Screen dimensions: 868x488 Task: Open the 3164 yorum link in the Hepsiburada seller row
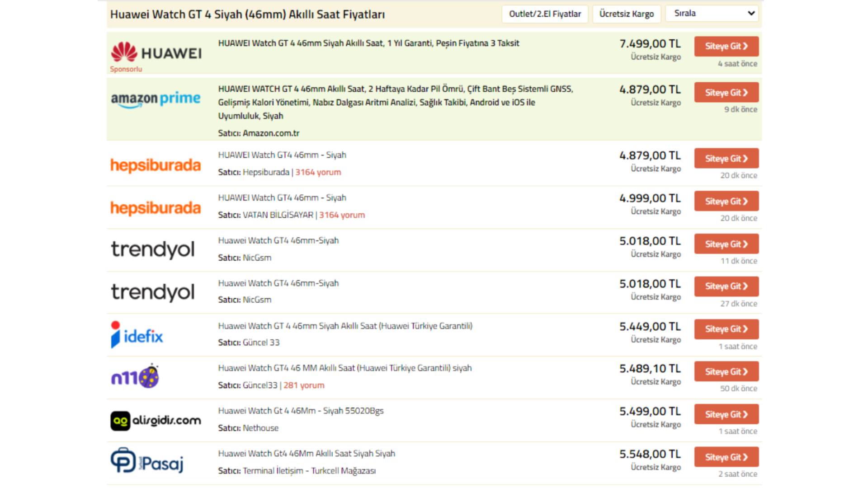pos(318,172)
